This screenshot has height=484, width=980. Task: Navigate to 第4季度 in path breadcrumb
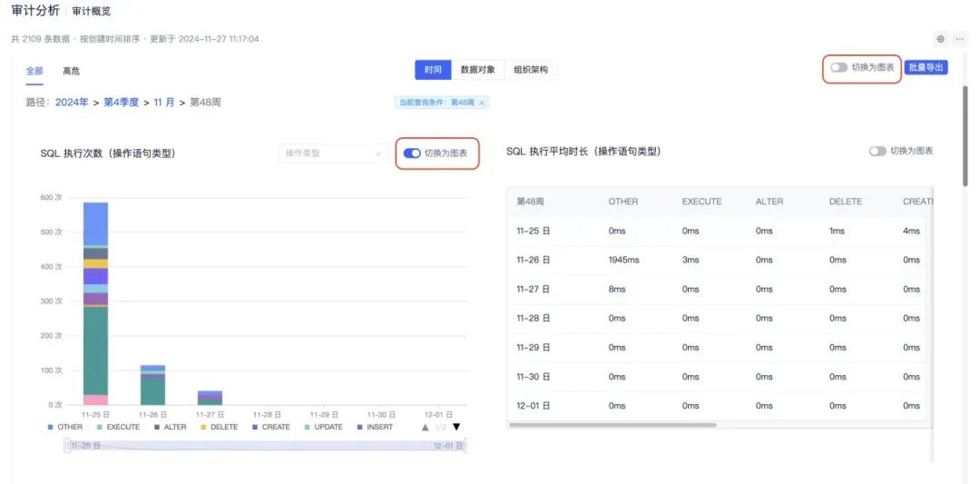pyautogui.click(x=122, y=103)
